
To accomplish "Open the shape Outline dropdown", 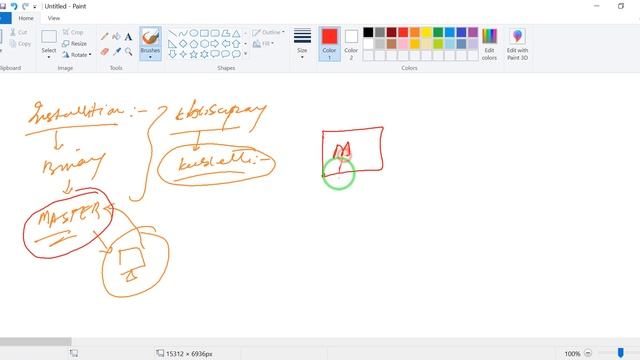I will tap(268, 32).
